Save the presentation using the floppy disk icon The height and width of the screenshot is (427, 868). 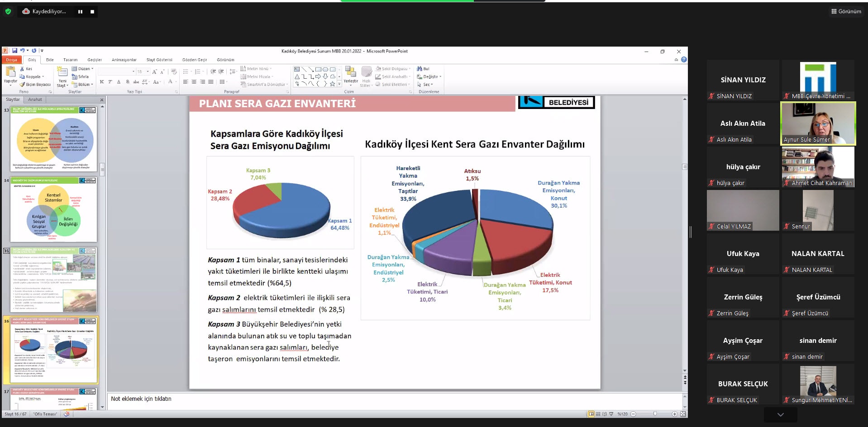(x=14, y=51)
